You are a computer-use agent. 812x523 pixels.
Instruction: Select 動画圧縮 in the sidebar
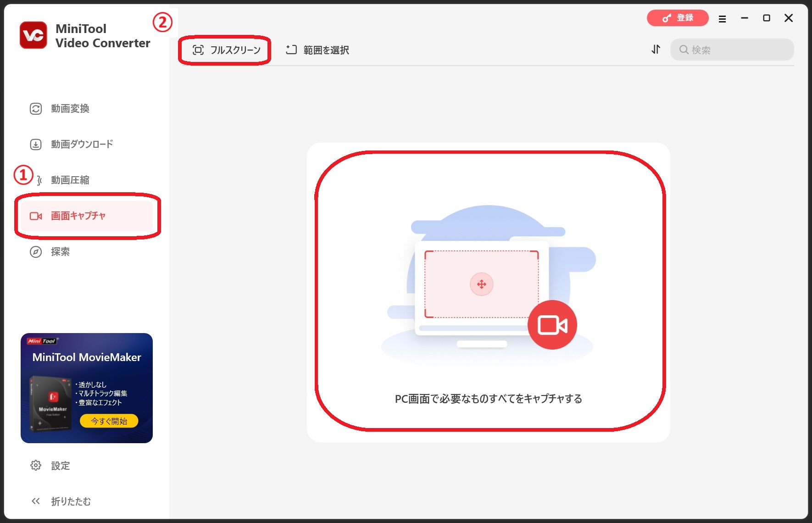click(70, 180)
